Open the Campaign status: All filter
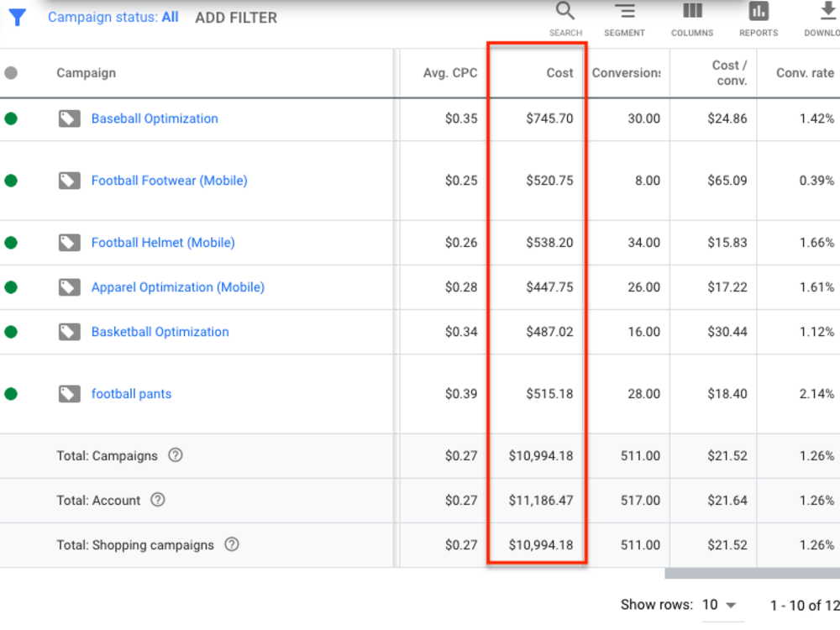This screenshot has width=840, height=630. (x=113, y=17)
